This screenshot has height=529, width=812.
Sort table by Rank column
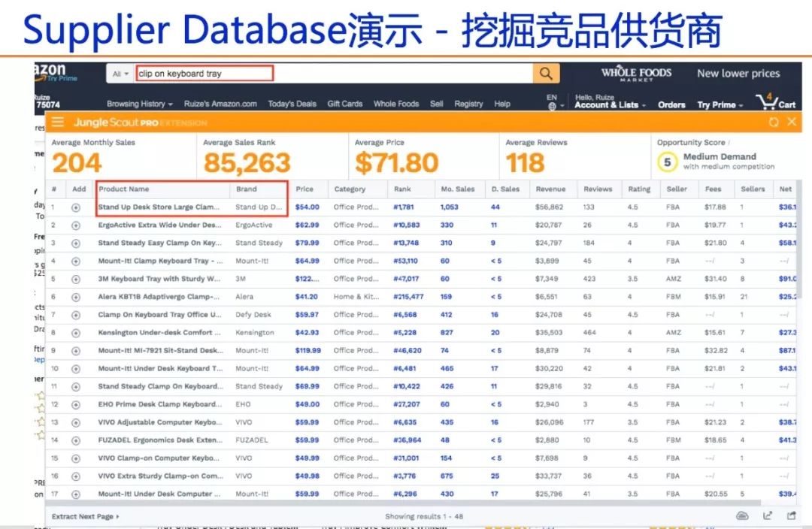pyautogui.click(x=401, y=189)
